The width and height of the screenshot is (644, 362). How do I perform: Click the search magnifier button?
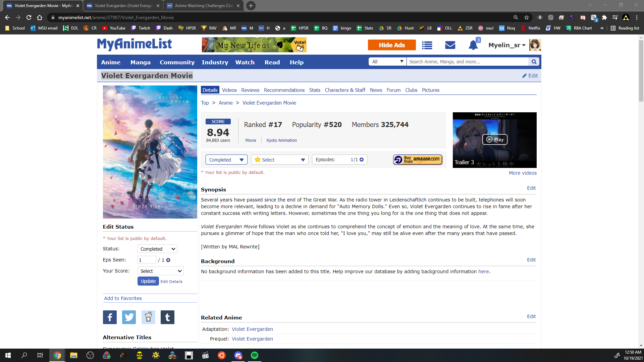534,62
